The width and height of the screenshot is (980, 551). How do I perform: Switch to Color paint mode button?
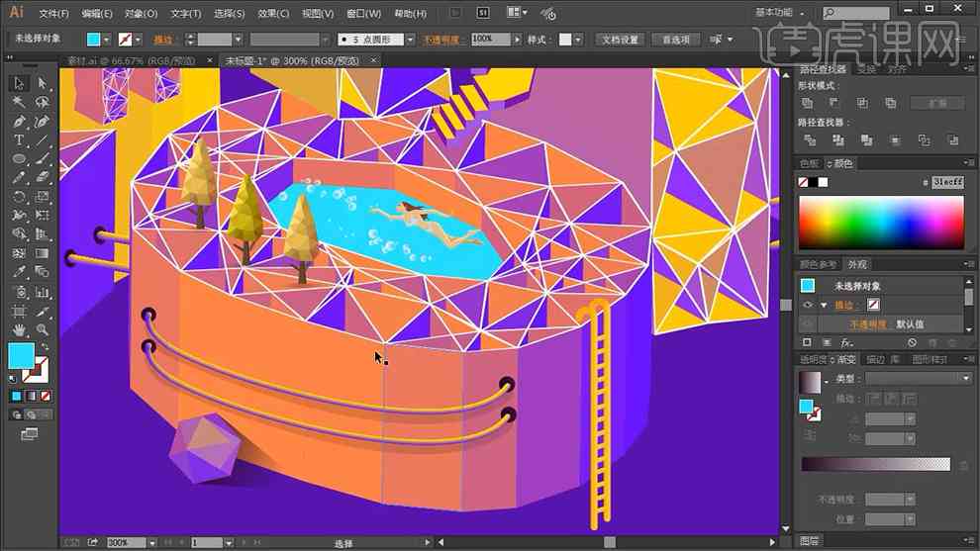click(16, 396)
